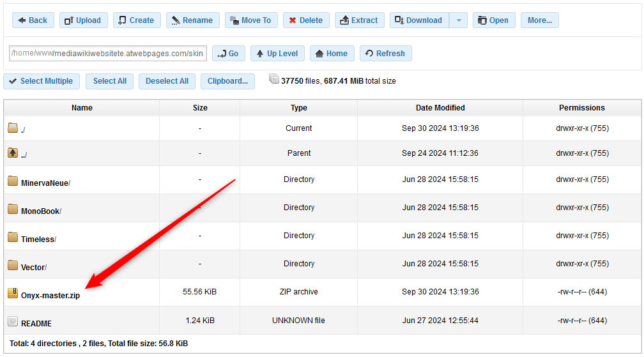Extract the selected archive
Screen dimensions: 644x357
click(359, 20)
